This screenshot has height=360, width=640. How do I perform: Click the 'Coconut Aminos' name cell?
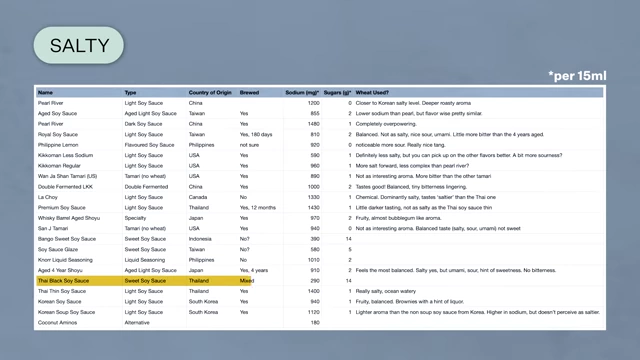57,322
